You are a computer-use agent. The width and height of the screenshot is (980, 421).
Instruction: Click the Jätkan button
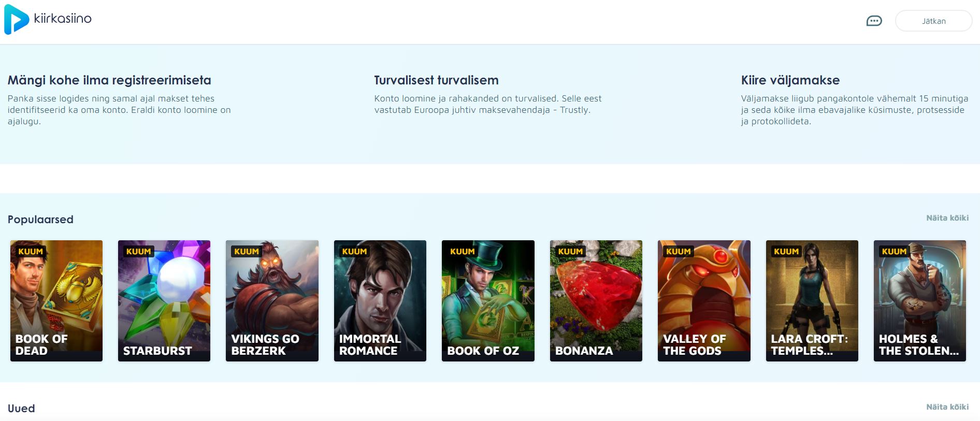tap(933, 21)
